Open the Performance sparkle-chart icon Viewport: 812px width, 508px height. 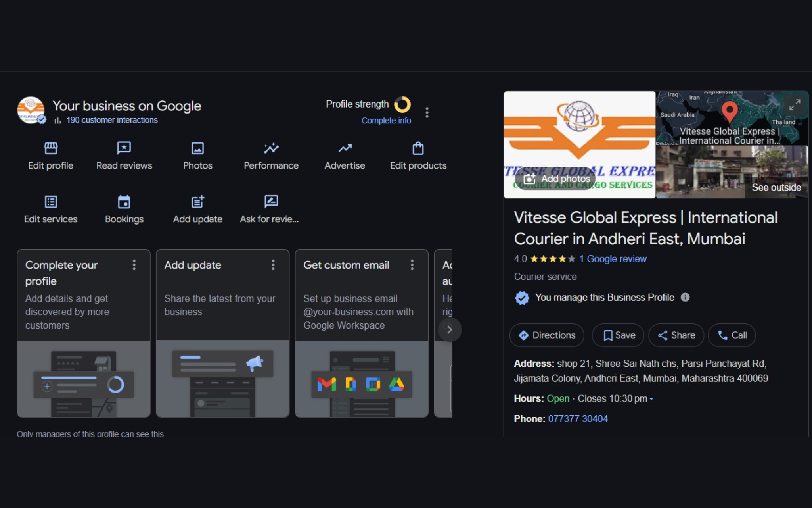(x=271, y=148)
